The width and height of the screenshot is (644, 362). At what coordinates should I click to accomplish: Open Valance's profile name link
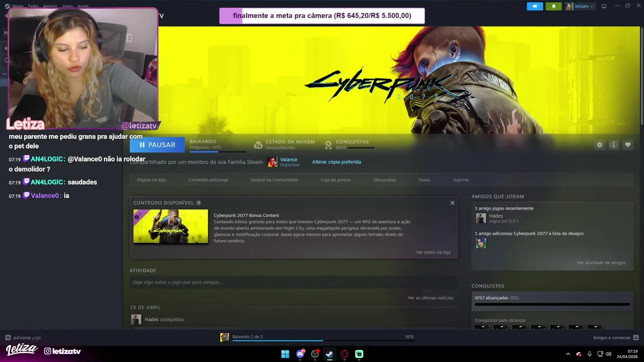pyautogui.click(x=288, y=159)
